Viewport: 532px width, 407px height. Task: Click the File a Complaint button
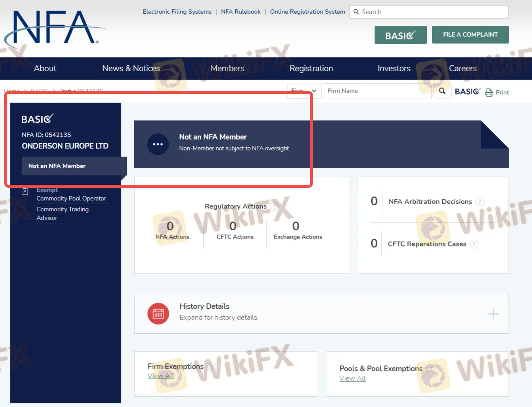click(470, 35)
